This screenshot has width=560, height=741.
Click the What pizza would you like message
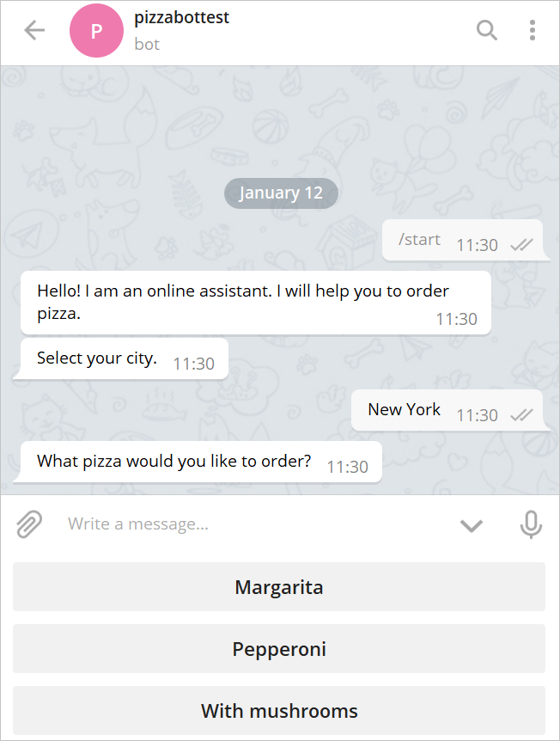click(x=173, y=462)
